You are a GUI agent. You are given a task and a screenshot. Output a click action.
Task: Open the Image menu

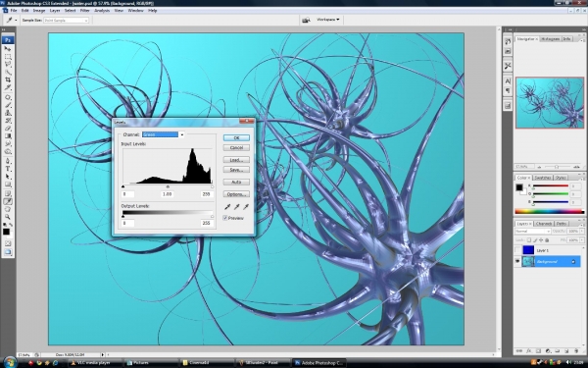pos(39,11)
